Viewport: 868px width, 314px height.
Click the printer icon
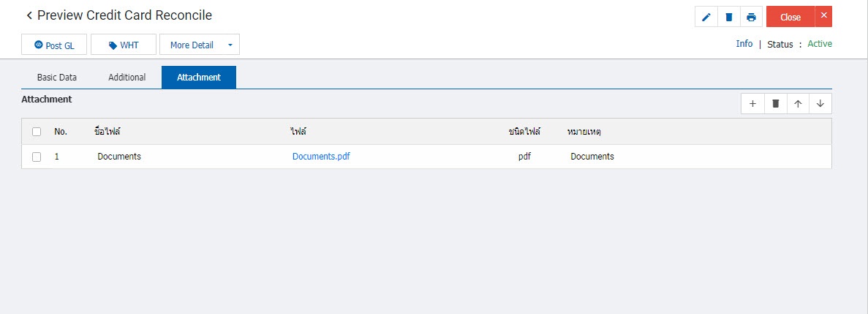pos(751,17)
